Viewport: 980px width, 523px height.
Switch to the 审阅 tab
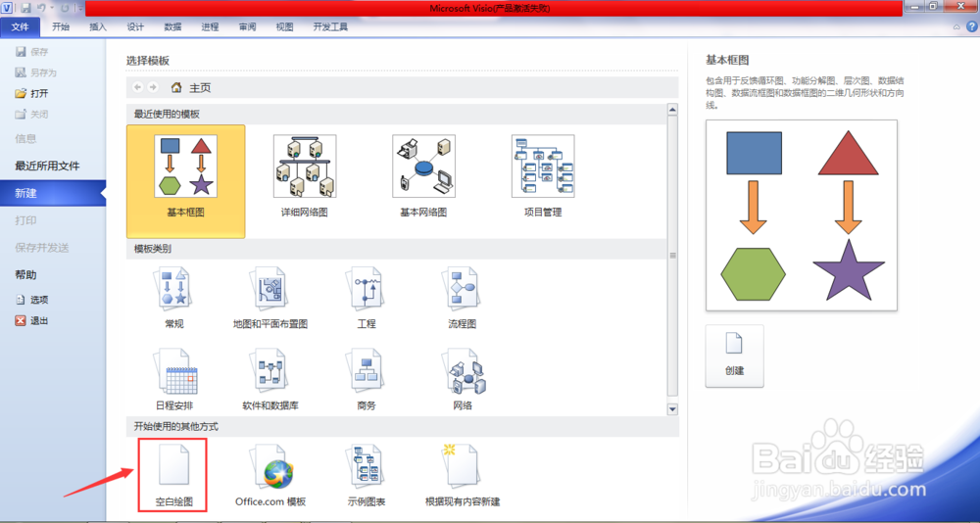(x=248, y=26)
